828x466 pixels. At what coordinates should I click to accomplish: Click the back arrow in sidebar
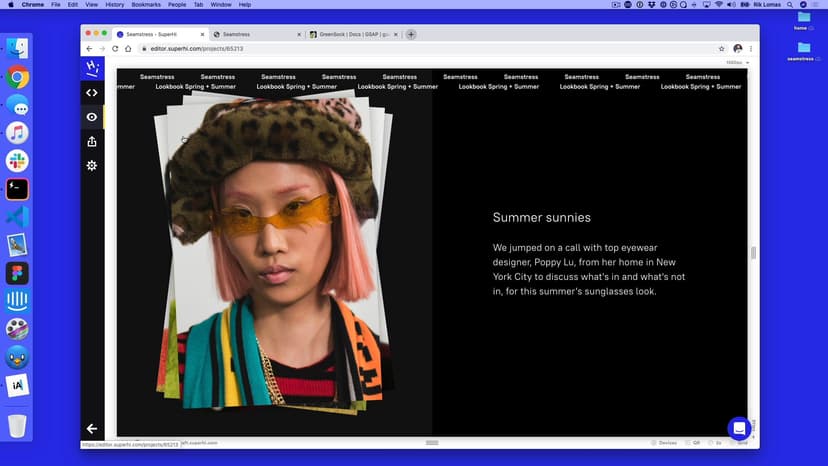[92, 428]
